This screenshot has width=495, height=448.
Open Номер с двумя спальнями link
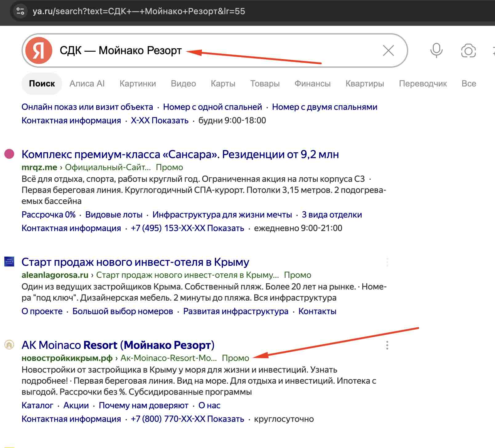[325, 107]
